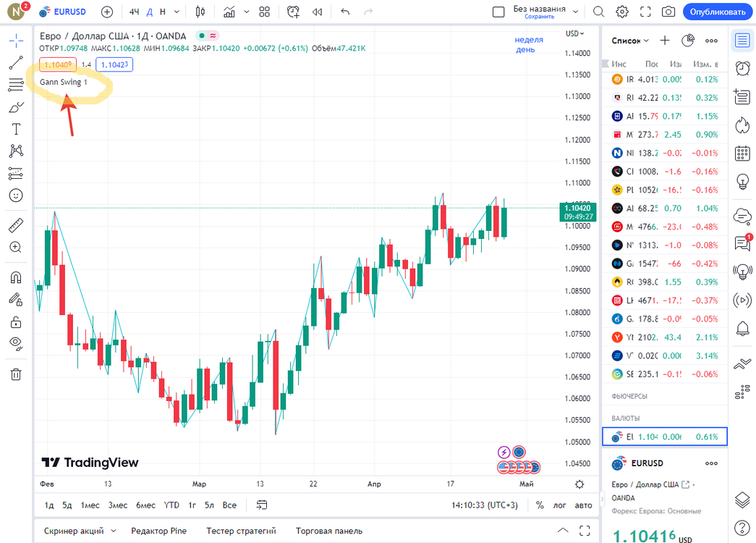Viewport: 756px width, 543px height.
Task: Open the emoji icons tool
Action: tap(16, 195)
